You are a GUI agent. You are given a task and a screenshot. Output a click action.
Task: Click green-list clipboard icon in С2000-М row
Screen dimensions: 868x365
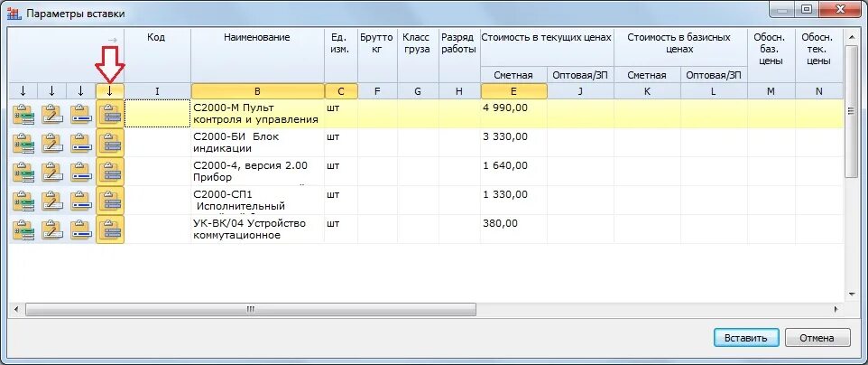pyautogui.click(x=23, y=114)
